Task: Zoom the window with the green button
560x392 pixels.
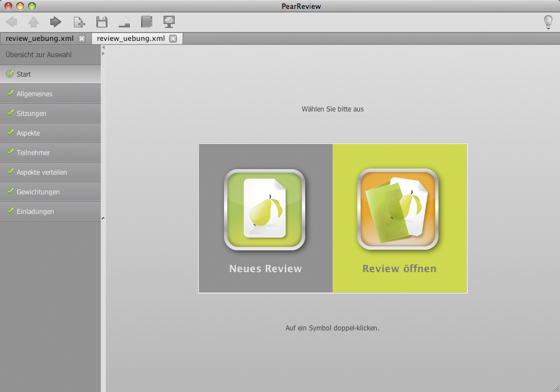Action: (x=32, y=6)
